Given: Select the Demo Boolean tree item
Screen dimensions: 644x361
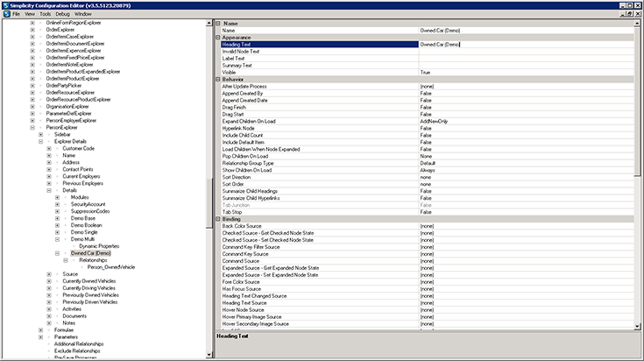Looking at the screenshot, I should [x=86, y=225].
